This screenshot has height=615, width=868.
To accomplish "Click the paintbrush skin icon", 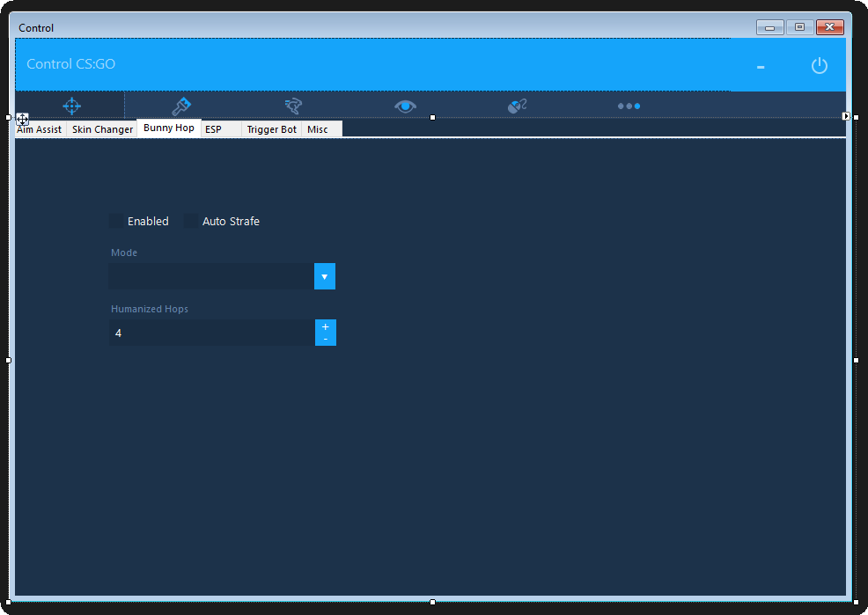I will [x=181, y=106].
